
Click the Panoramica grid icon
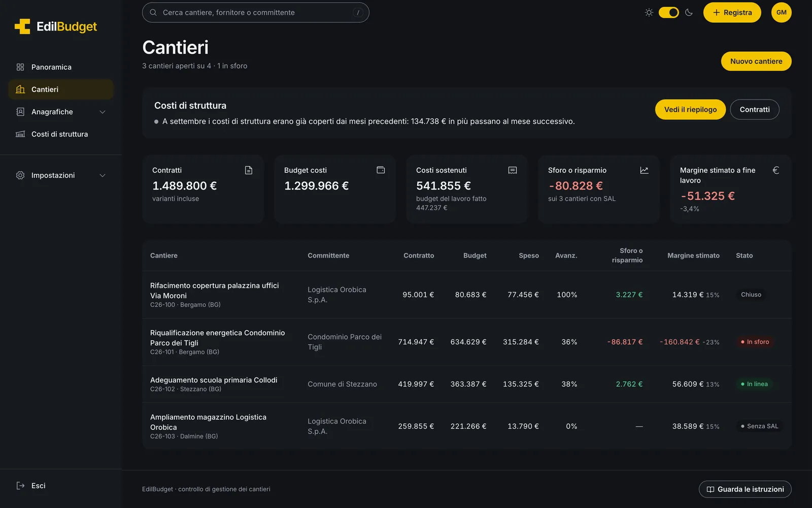(20, 67)
